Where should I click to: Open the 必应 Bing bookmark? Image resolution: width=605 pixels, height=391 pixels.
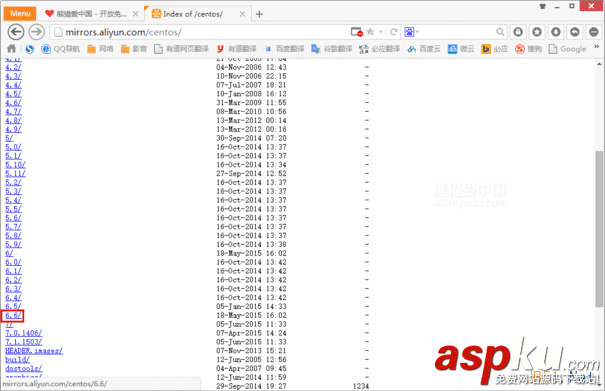point(495,49)
